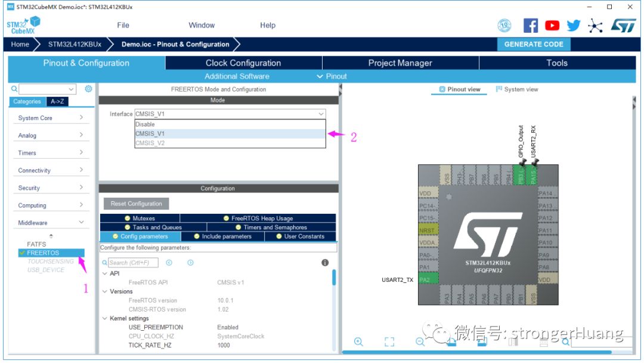Click the fit-to-screen icon under the pinout
644x363 pixels.
tap(389, 342)
